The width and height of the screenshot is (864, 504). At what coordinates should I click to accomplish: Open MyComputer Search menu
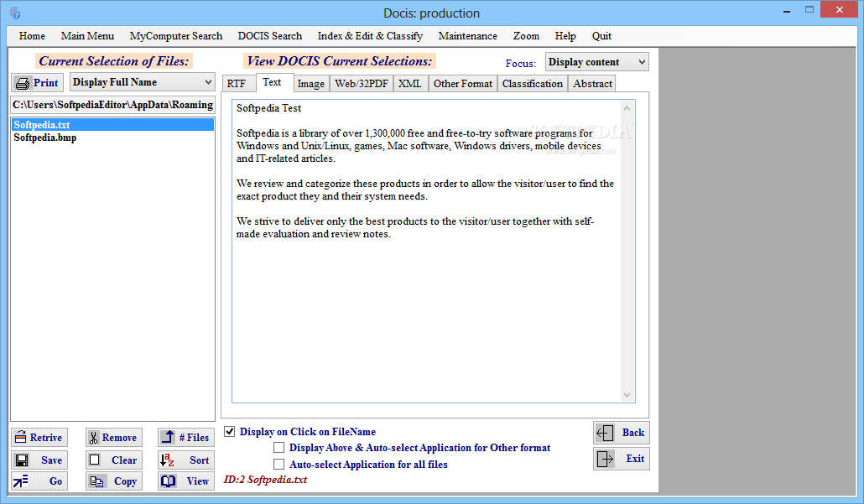(x=176, y=36)
